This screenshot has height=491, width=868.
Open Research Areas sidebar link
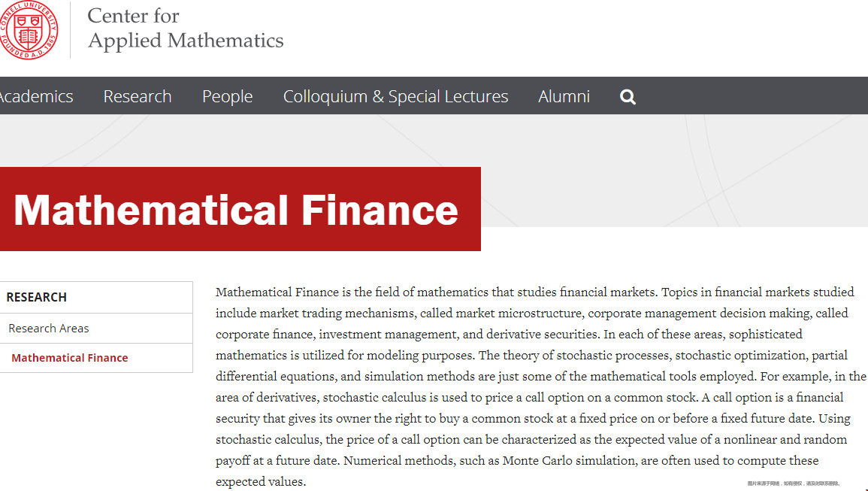(49, 328)
